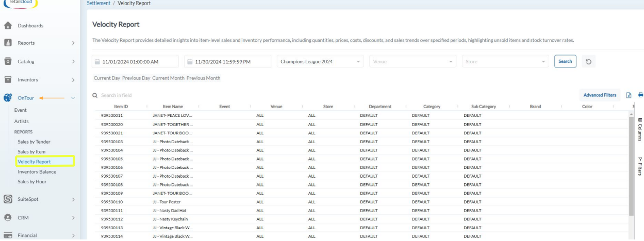Image resolution: width=644 pixels, height=241 pixels.
Task: Click the Catalog sidebar icon
Action: click(x=8, y=61)
